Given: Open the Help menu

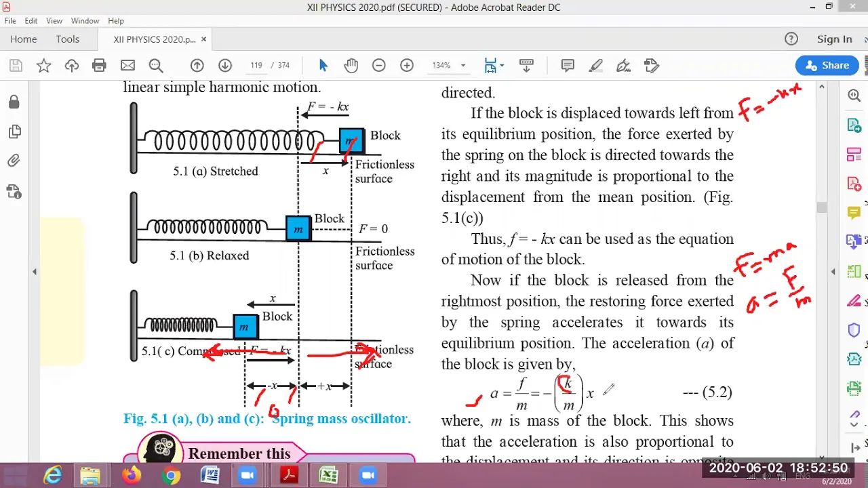Looking at the screenshot, I should click(x=116, y=21).
